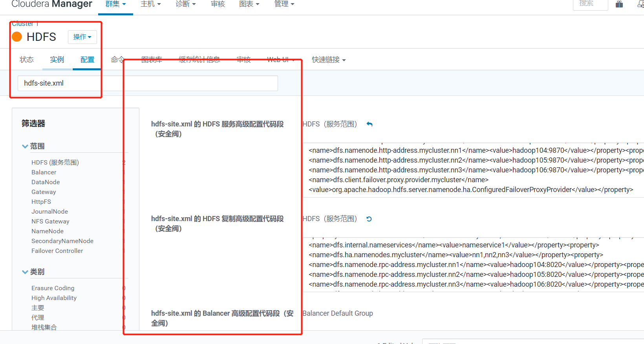Click the HDFS service safety valve text area
Viewport: 644px width, 344px height.
pyautogui.click(x=471, y=169)
